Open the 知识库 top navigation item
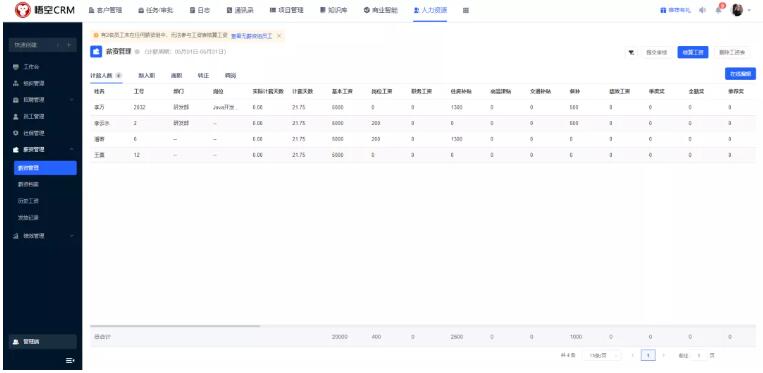 click(x=334, y=10)
